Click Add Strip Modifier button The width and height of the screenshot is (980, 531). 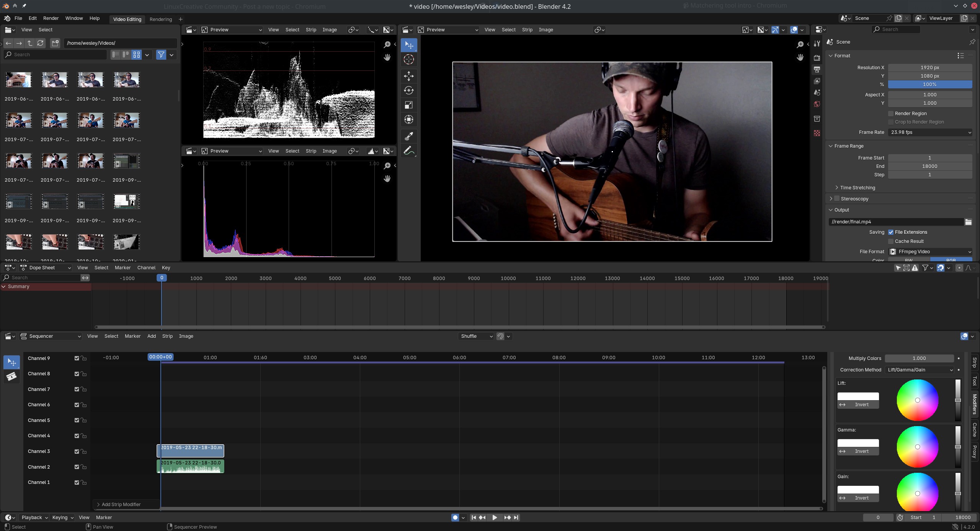point(122,503)
